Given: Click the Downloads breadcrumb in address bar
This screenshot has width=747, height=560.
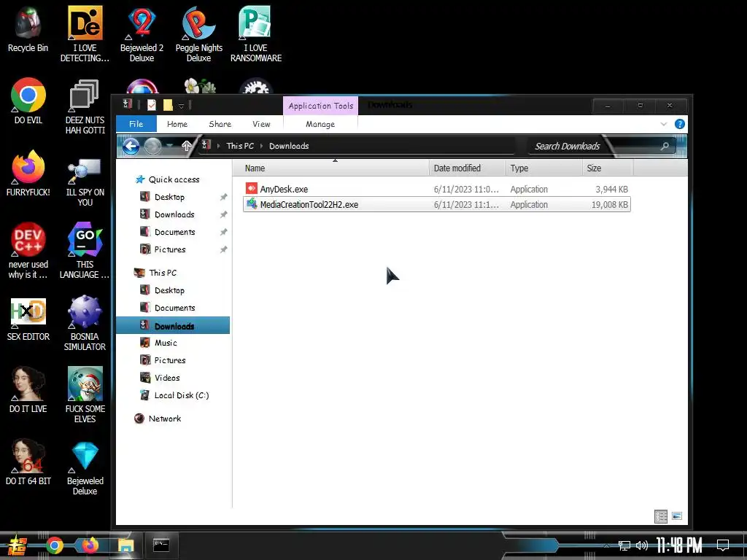Looking at the screenshot, I should click(289, 146).
